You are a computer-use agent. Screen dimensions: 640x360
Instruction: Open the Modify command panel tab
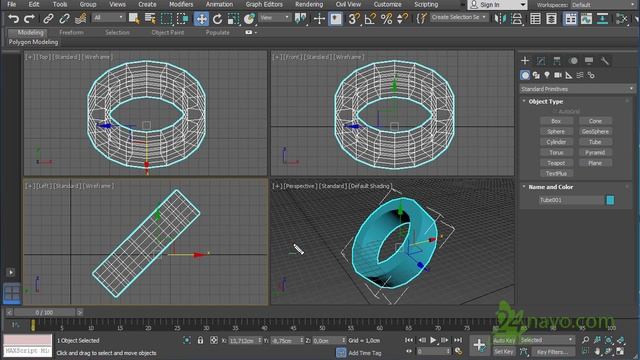(541, 61)
